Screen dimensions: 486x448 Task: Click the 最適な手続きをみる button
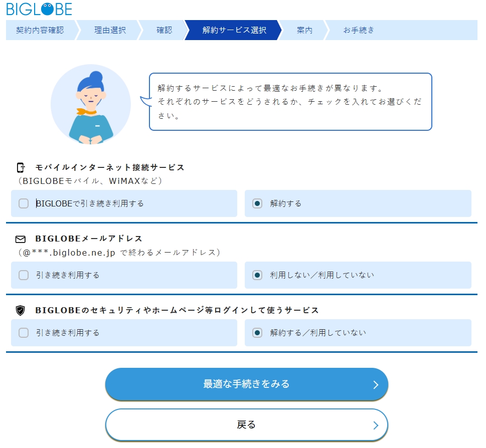tap(247, 384)
